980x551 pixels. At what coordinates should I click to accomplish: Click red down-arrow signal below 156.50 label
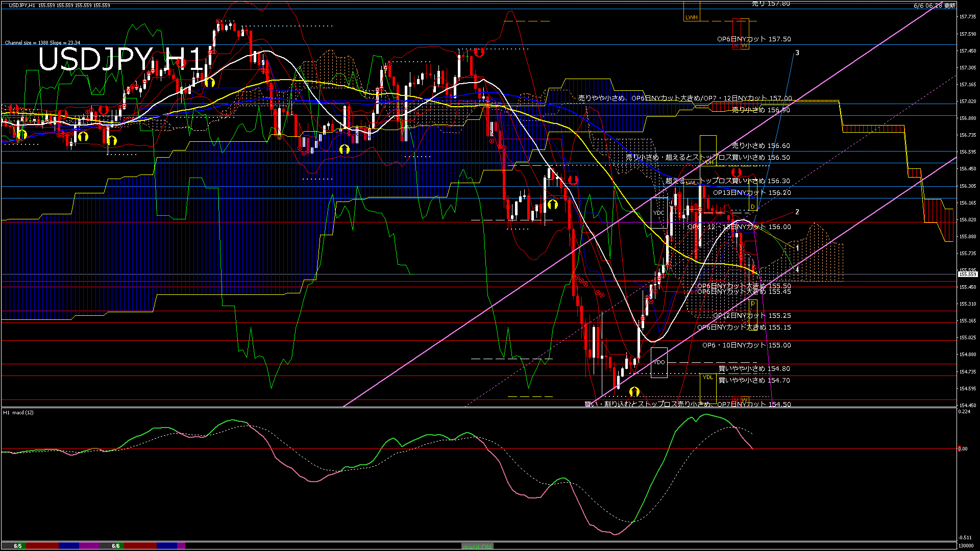click(x=736, y=173)
